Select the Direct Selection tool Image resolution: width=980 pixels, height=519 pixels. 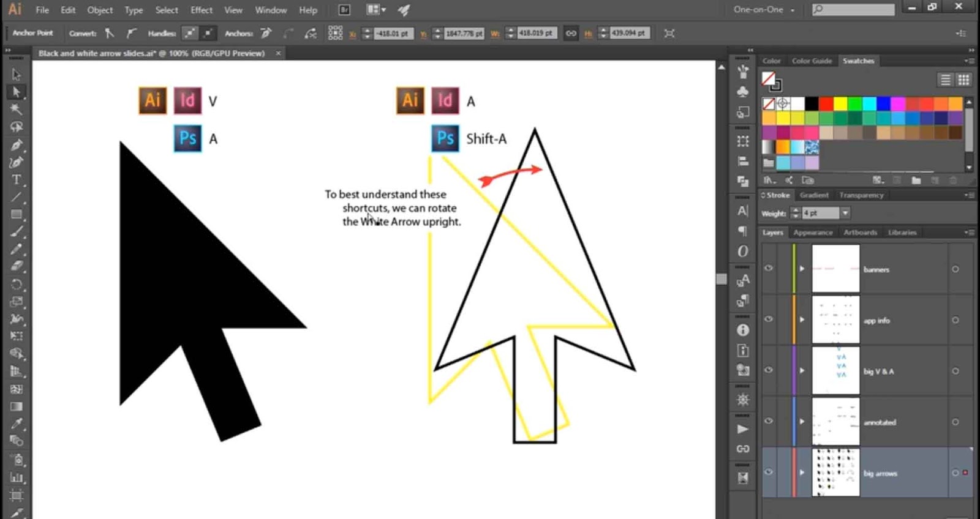17,92
